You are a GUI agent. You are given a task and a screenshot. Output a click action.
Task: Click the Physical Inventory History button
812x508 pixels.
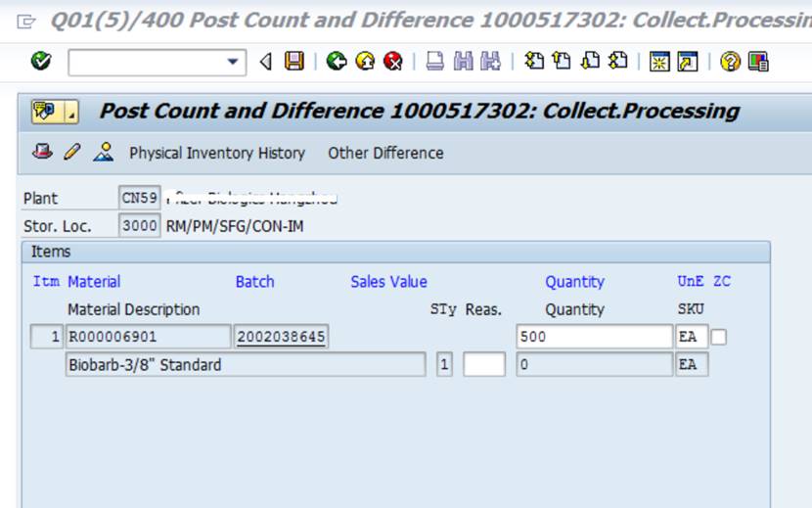pos(217,153)
